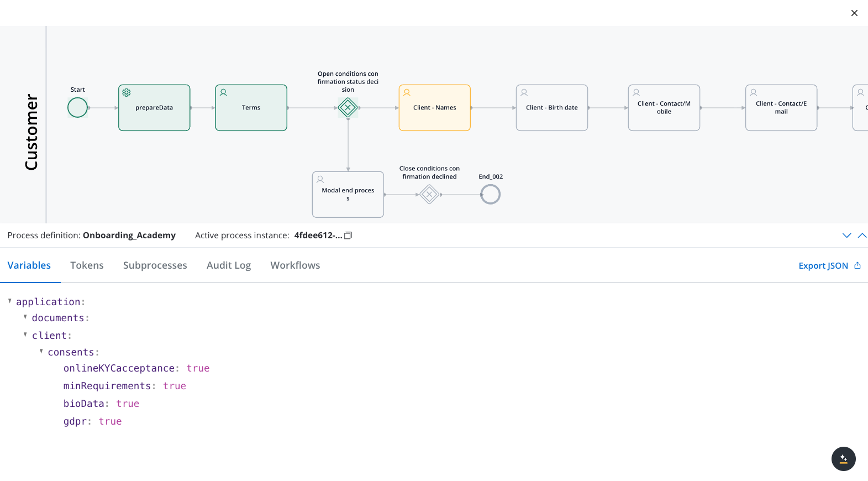
Task: Click the gear icon on prepareData task
Action: (127, 93)
